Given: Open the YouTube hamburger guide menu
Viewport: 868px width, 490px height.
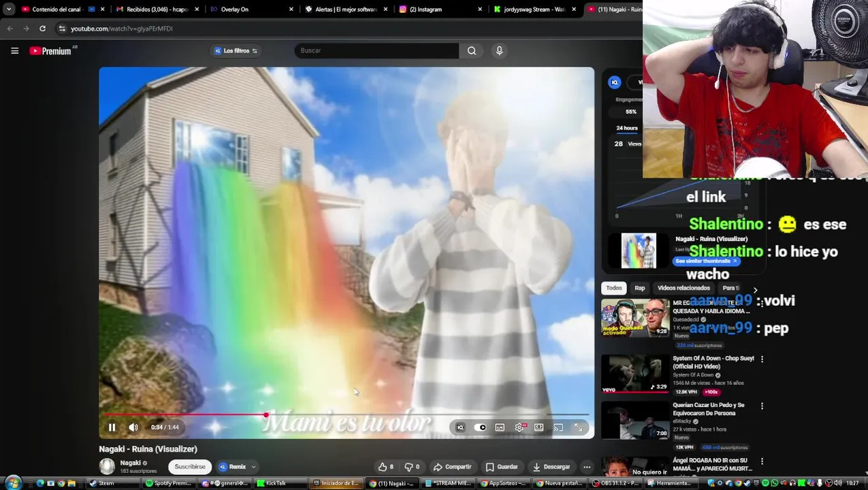Looking at the screenshot, I should (x=14, y=50).
